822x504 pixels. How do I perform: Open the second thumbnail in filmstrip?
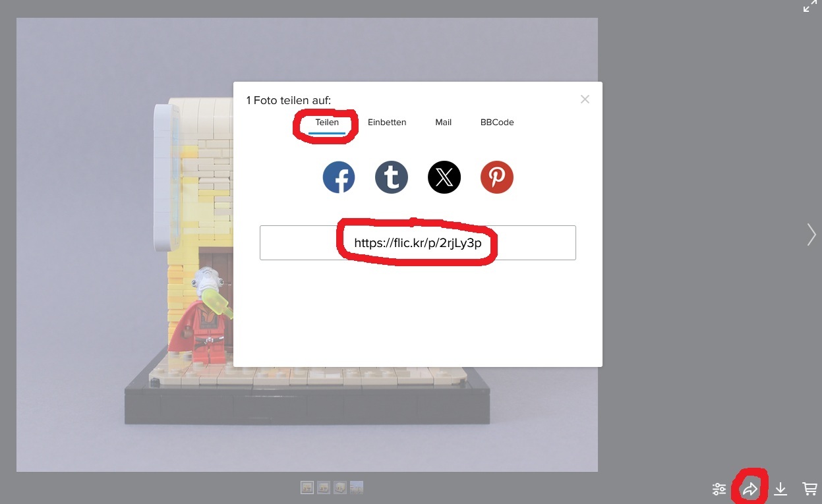tap(324, 488)
